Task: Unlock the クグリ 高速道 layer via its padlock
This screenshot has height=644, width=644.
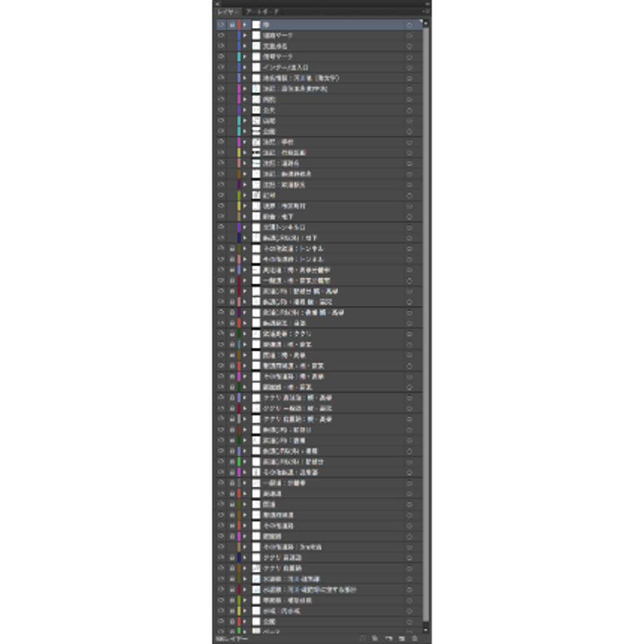Action: (x=232, y=558)
